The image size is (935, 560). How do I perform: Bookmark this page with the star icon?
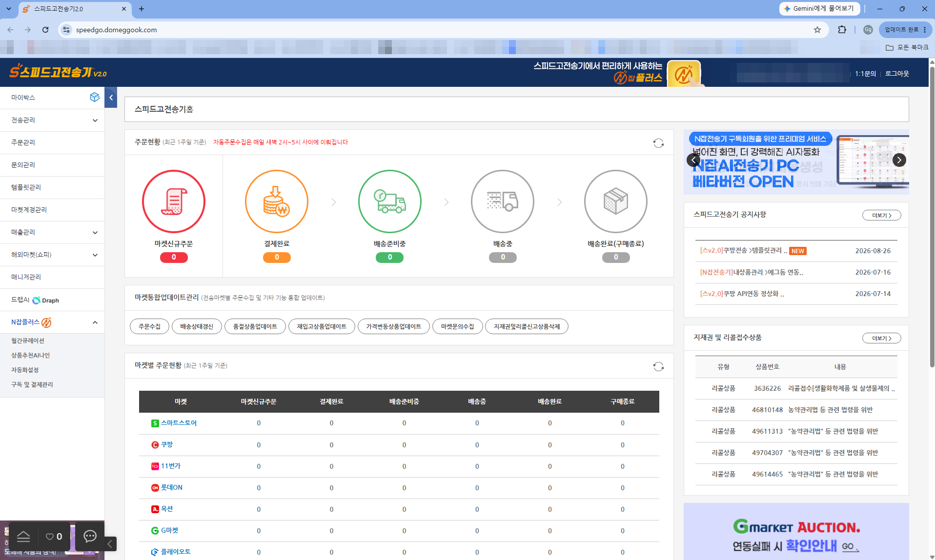pos(817,30)
